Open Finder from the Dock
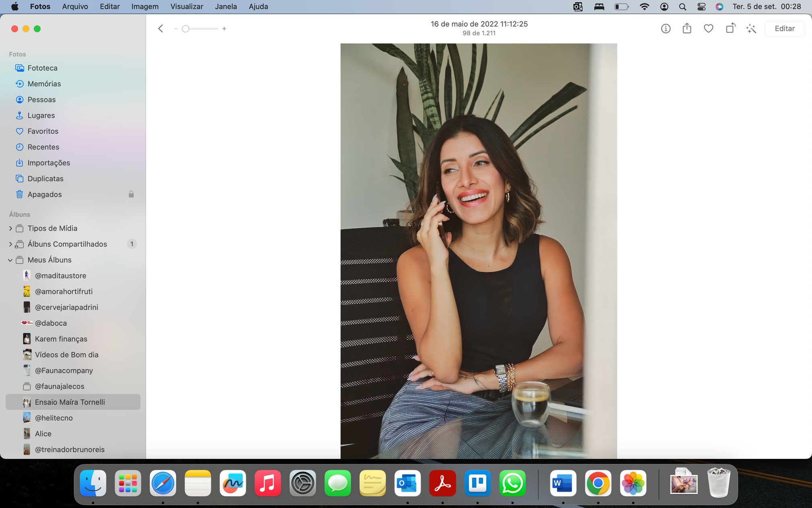The width and height of the screenshot is (812, 508). point(93,483)
